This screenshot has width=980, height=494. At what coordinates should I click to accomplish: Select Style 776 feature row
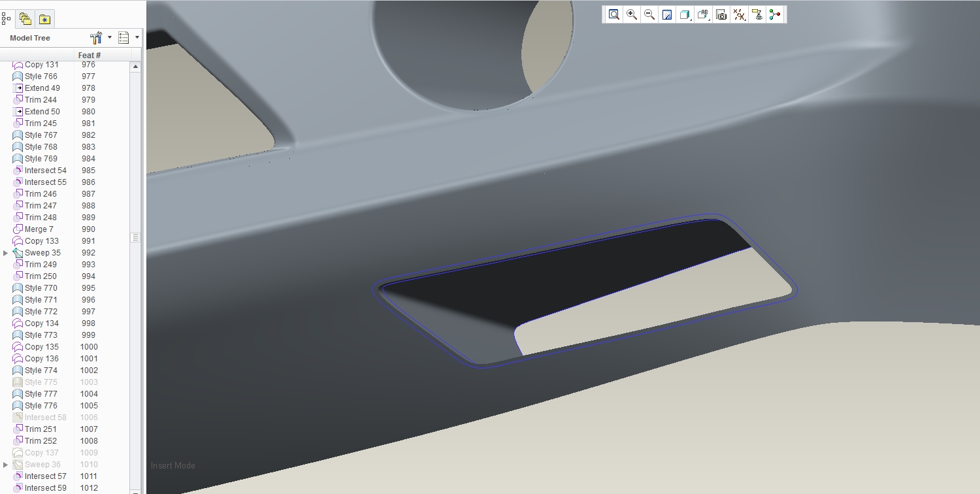pyautogui.click(x=41, y=406)
